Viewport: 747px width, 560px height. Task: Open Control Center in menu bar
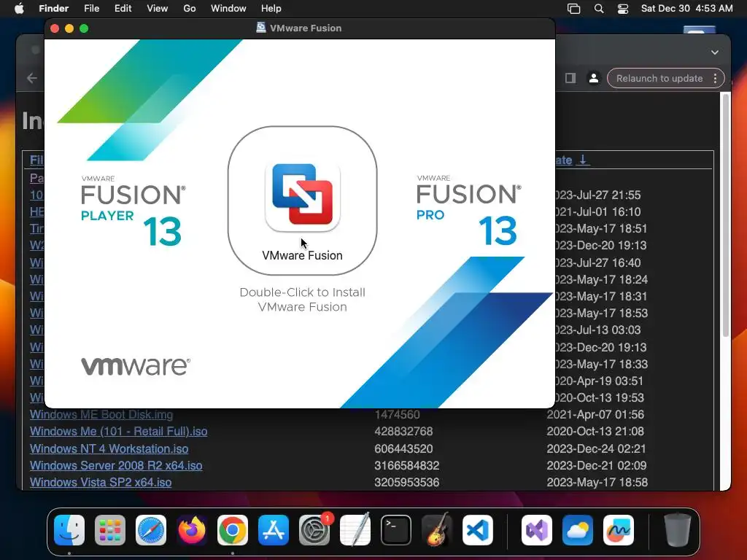tap(623, 9)
